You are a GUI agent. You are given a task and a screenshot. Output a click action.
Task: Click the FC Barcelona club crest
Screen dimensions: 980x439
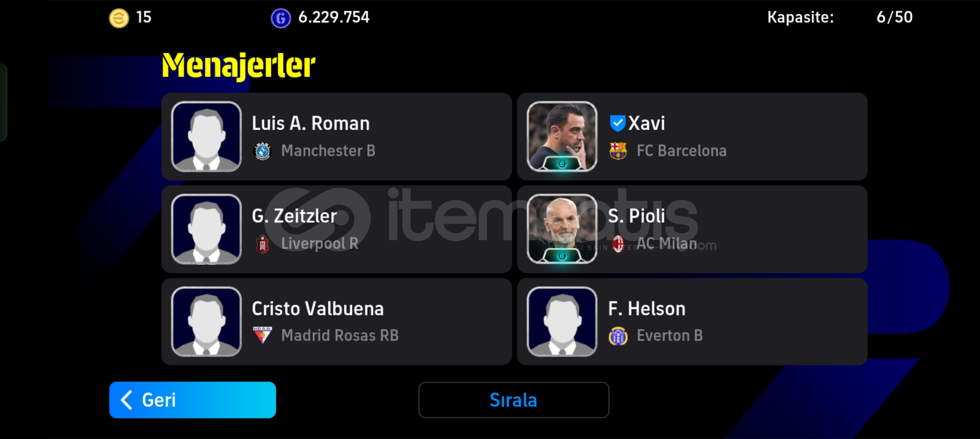618,151
